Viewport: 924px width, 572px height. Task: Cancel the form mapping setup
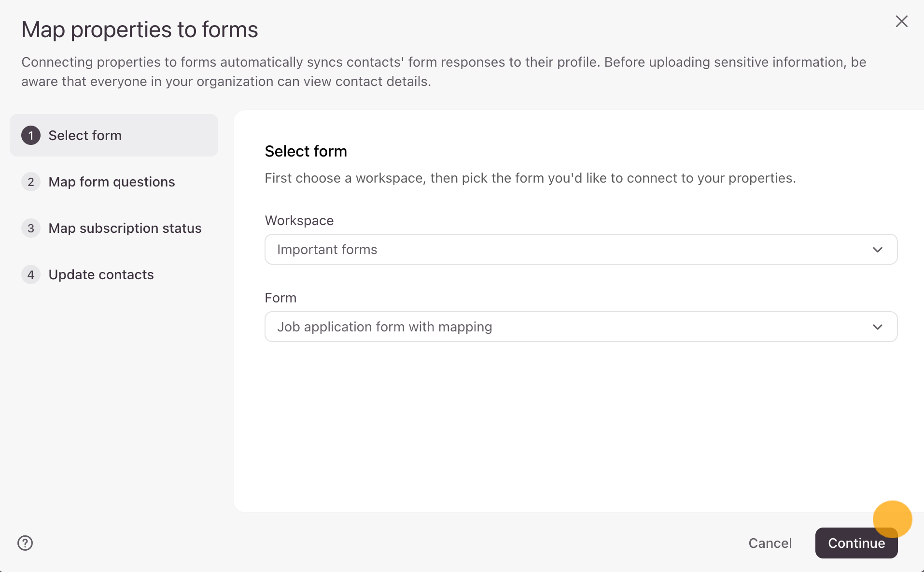770,543
